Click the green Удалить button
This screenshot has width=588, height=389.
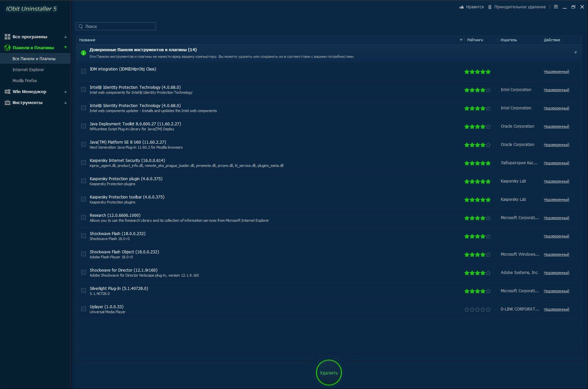(329, 373)
